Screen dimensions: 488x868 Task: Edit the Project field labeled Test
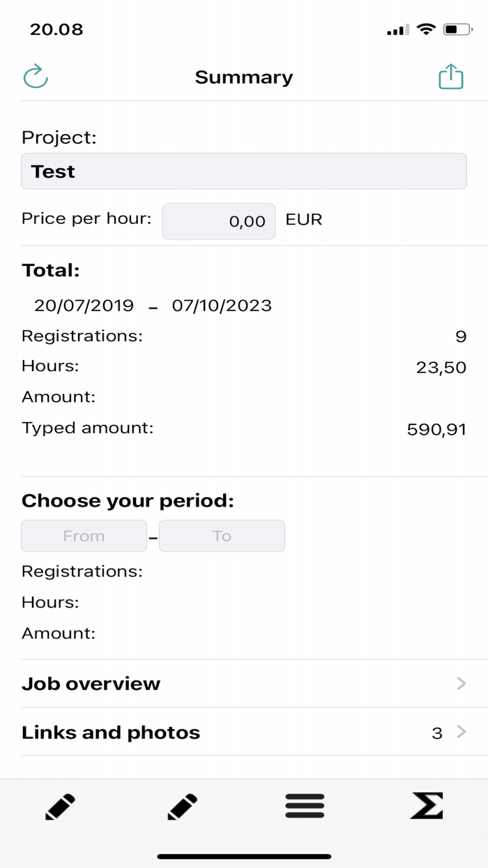click(x=244, y=171)
